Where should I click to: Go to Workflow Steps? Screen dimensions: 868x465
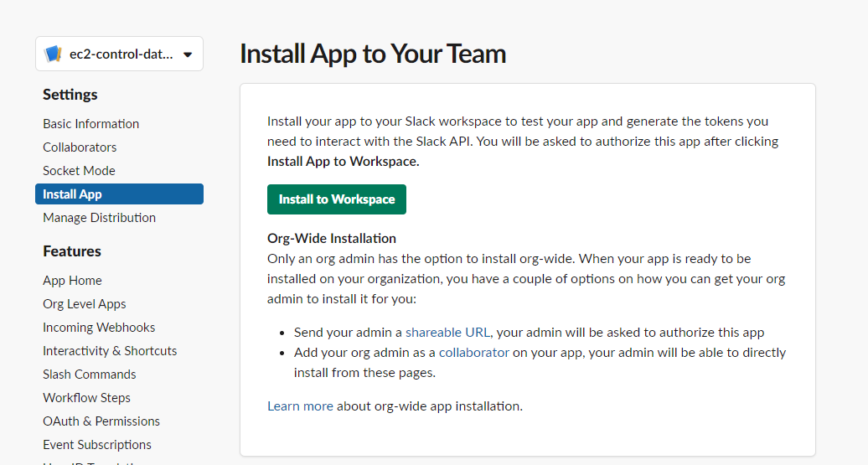pyautogui.click(x=86, y=398)
